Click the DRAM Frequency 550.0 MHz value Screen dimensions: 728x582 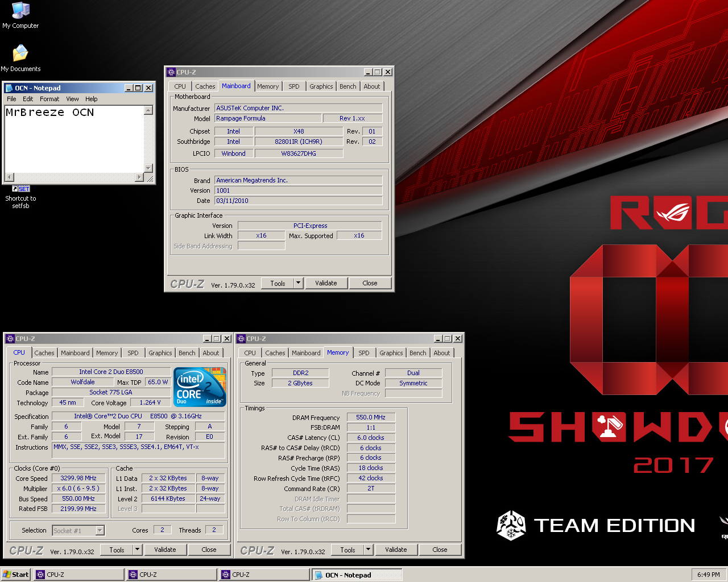(371, 417)
